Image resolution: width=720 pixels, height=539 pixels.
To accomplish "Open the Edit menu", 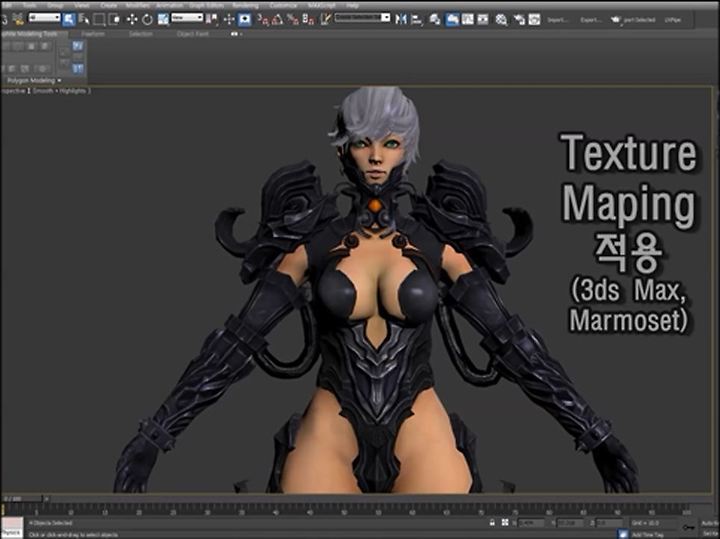I will 6,6.
